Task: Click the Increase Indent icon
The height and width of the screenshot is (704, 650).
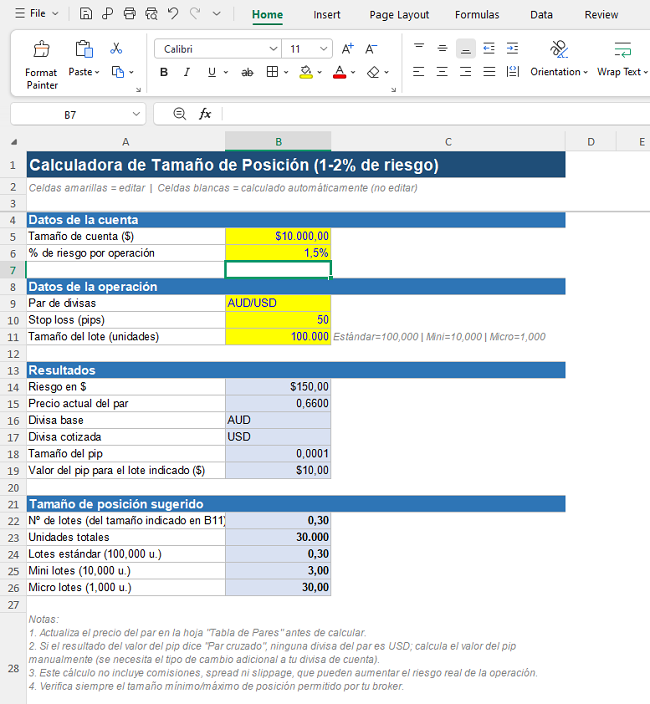Action: 512,48
